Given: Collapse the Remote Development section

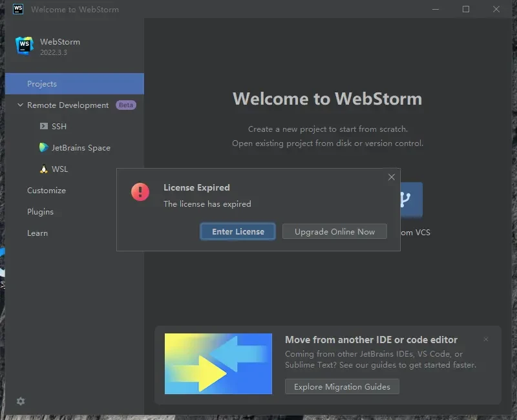Looking at the screenshot, I should click(x=20, y=105).
